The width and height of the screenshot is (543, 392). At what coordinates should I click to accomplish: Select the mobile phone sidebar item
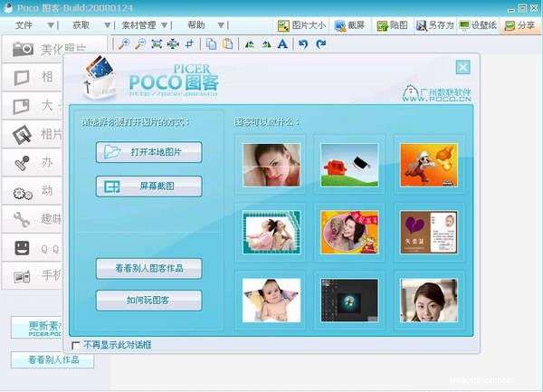point(33,276)
